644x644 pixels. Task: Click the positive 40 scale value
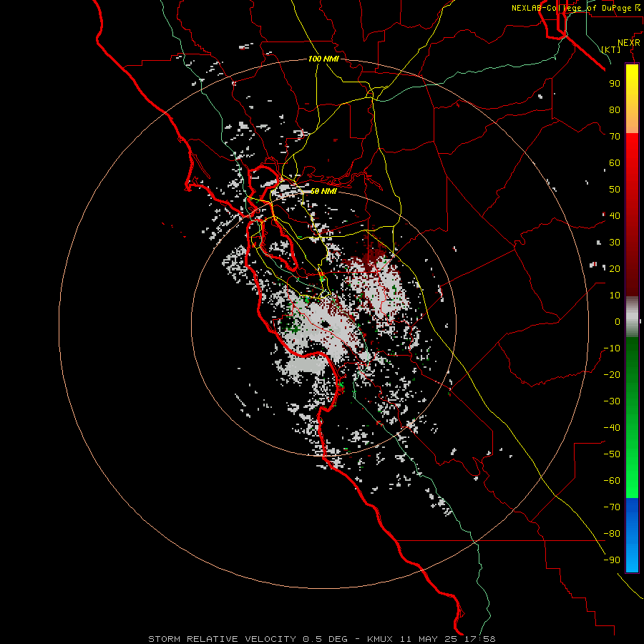tap(615, 216)
